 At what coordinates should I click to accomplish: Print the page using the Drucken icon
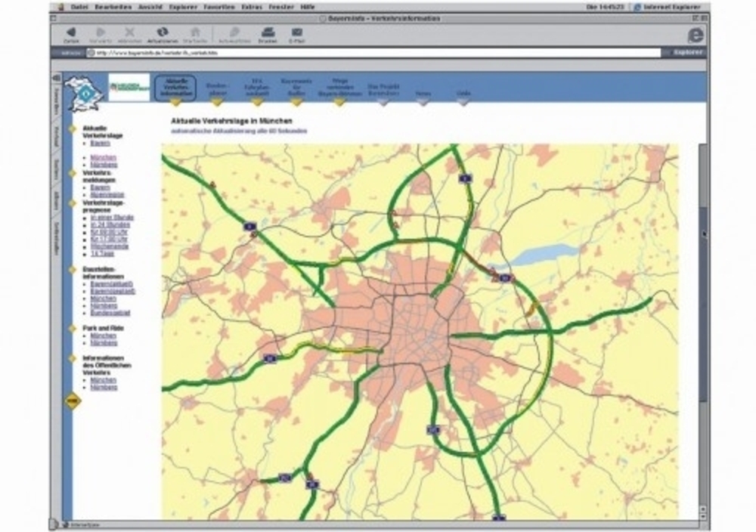pos(267,32)
